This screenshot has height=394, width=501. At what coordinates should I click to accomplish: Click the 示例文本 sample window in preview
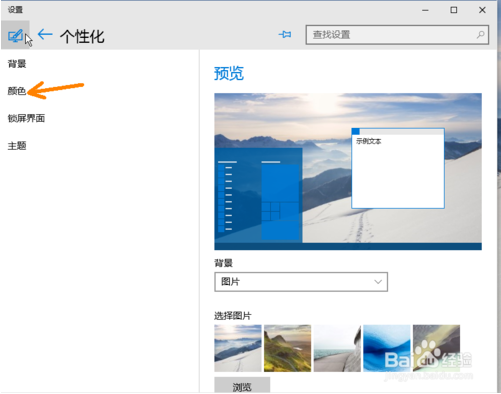coord(398,168)
